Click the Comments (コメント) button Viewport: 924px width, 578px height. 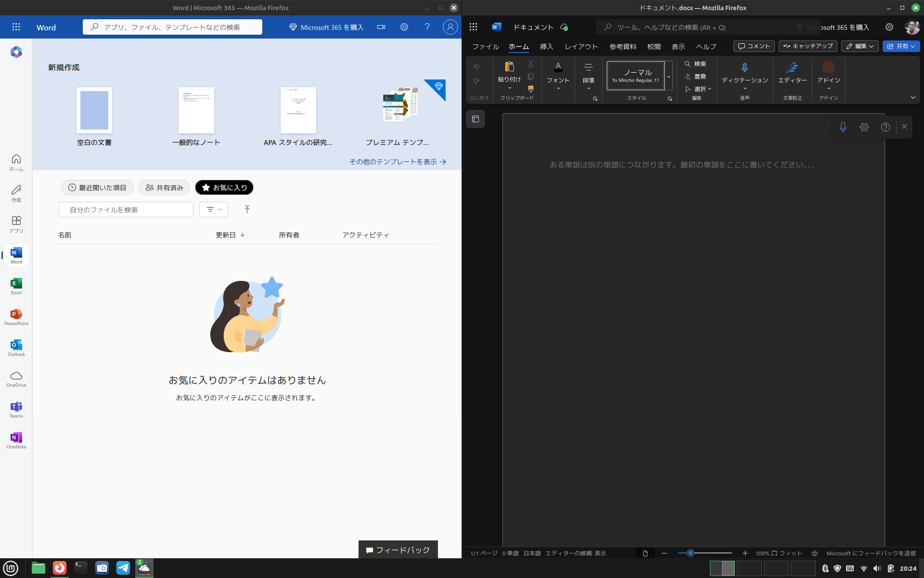pos(754,46)
